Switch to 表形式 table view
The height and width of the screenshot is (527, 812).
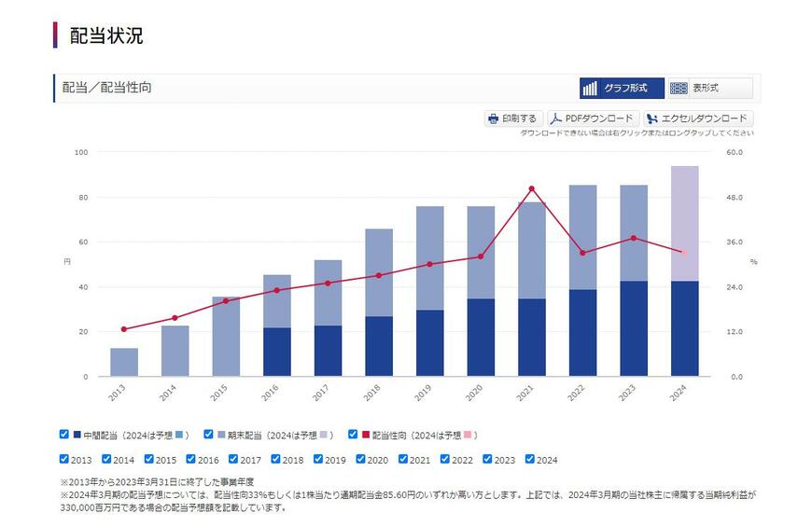[710, 89]
